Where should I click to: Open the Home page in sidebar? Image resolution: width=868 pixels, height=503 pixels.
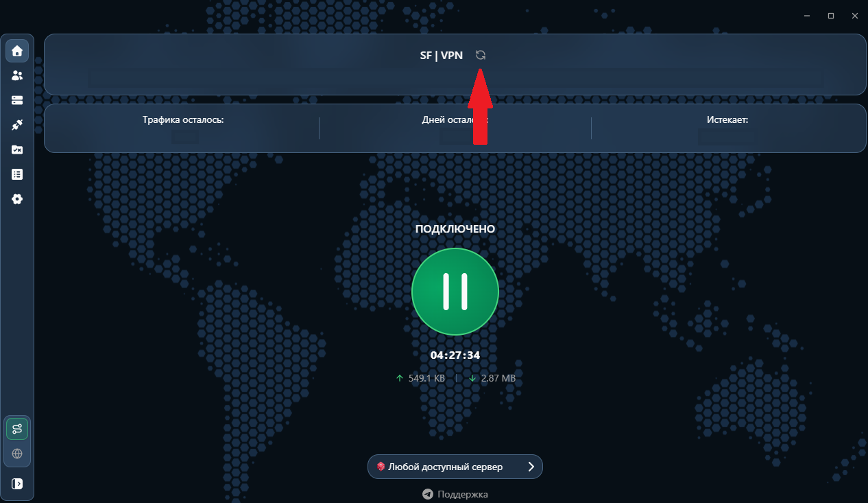click(x=17, y=51)
